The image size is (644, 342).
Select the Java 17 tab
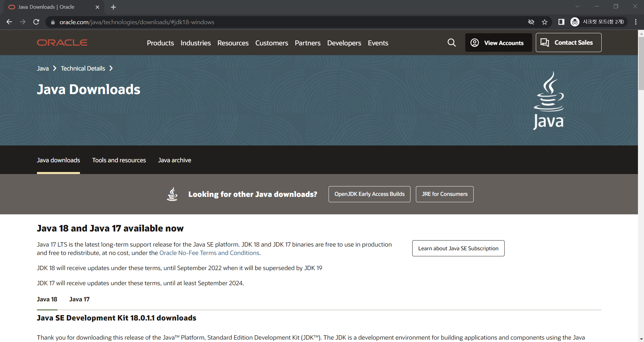79,299
